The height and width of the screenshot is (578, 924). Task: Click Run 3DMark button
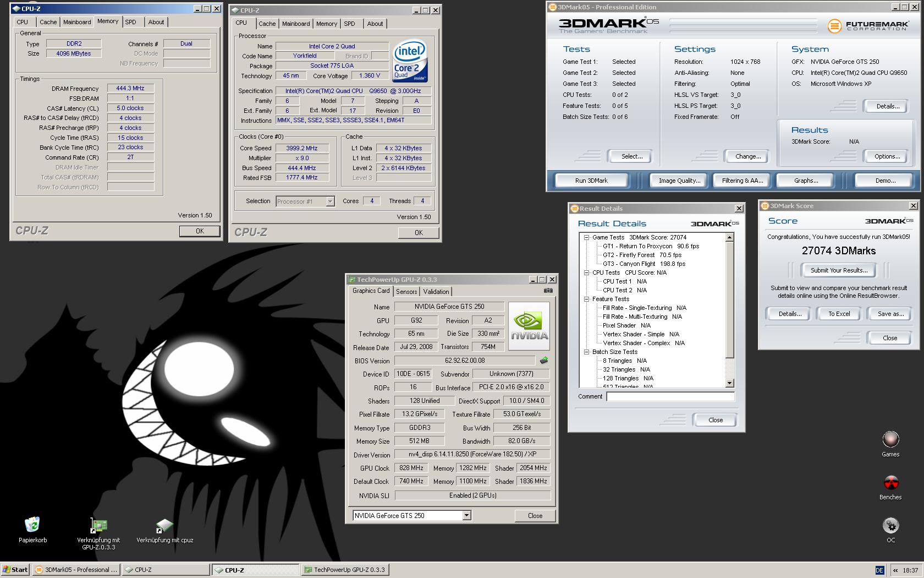(591, 181)
